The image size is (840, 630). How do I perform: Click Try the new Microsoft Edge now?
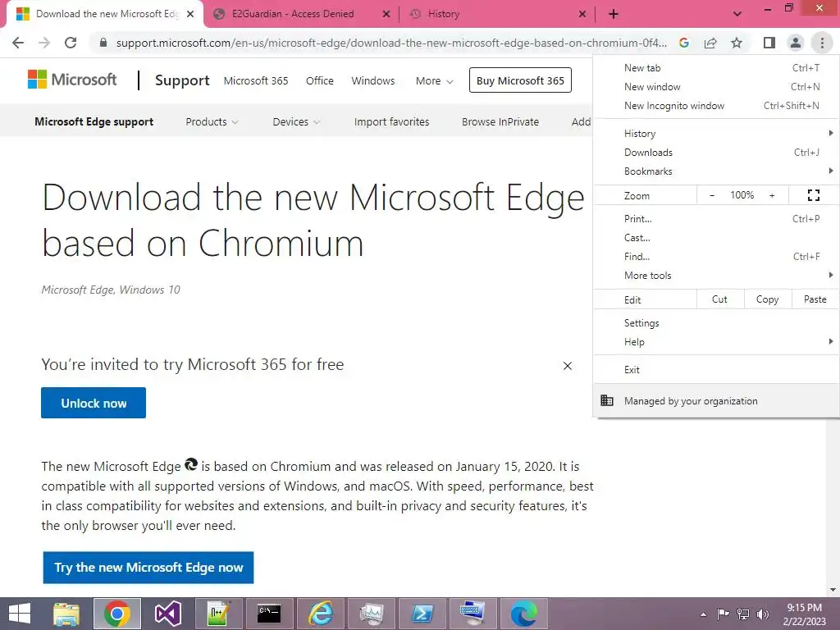148,568
